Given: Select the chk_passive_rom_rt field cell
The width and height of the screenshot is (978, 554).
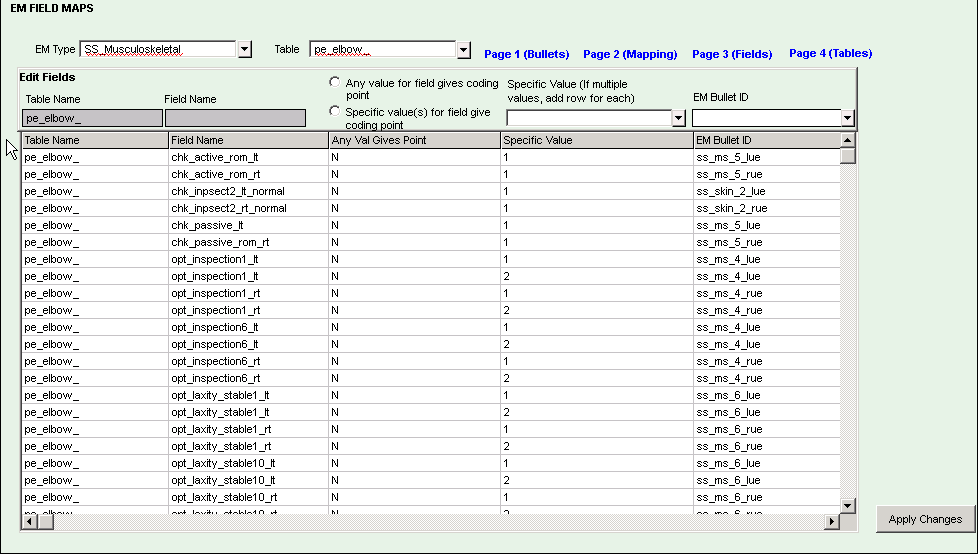Looking at the screenshot, I should [248, 242].
